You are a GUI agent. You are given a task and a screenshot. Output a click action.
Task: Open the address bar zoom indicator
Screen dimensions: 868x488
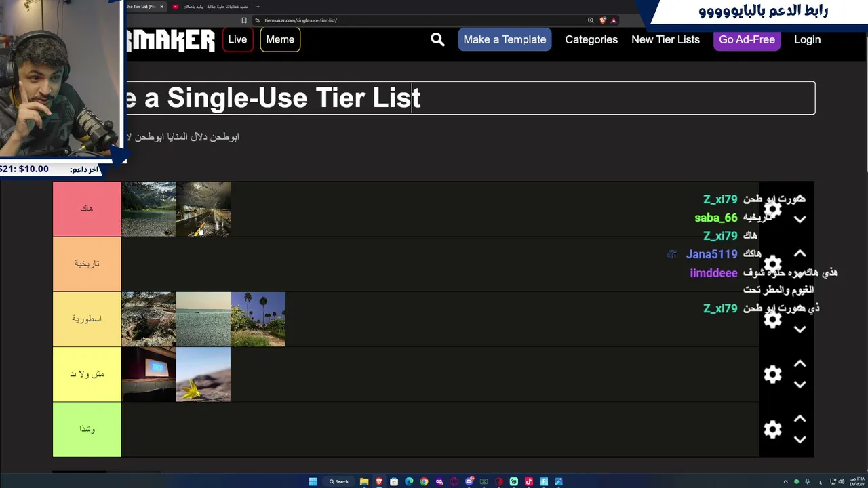591,20
